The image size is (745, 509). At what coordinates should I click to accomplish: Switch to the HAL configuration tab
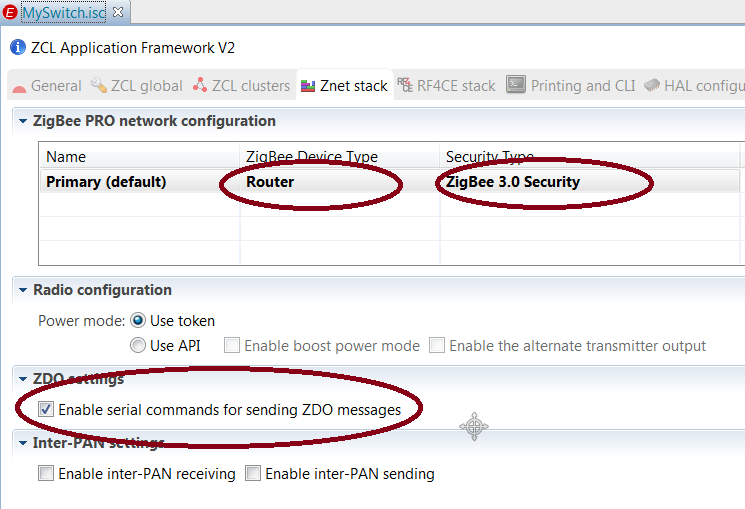tap(694, 86)
